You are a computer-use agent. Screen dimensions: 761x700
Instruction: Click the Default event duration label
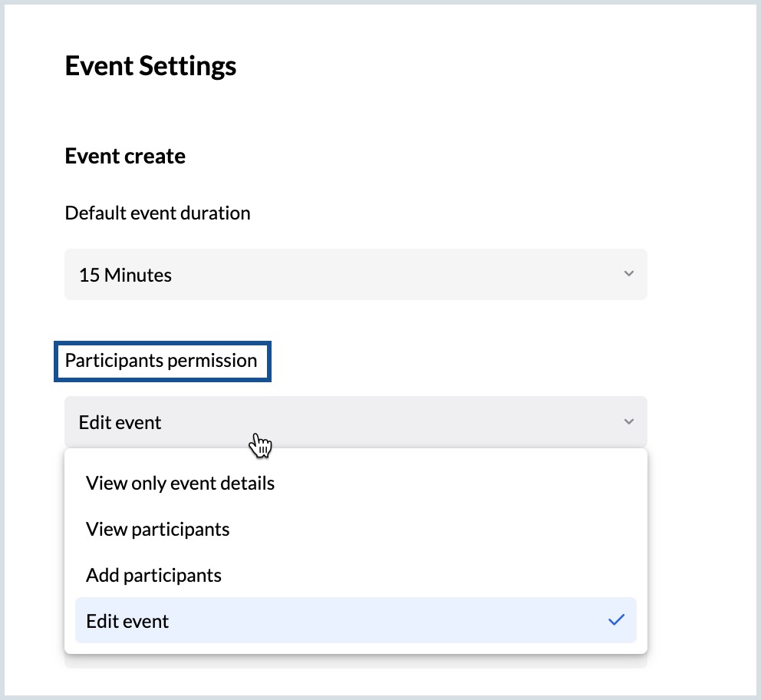(x=157, y=213)
